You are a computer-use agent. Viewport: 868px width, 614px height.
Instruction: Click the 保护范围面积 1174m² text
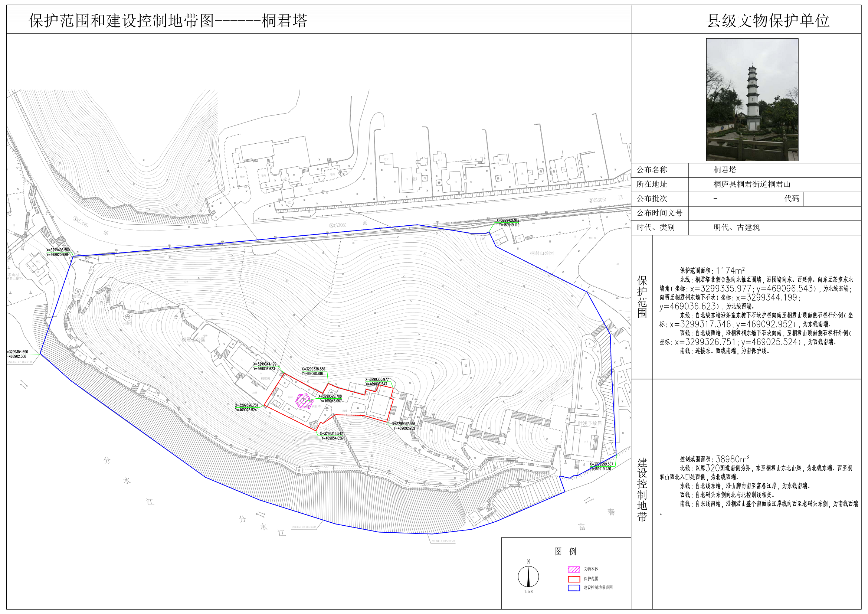point(712,271)
